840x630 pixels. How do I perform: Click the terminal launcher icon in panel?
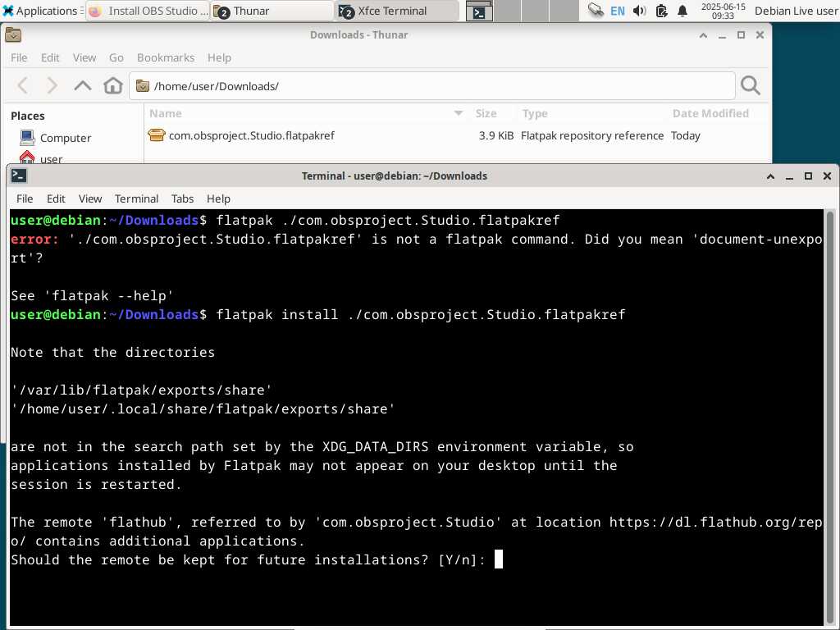pyautogui.click(x=479, y=11)
